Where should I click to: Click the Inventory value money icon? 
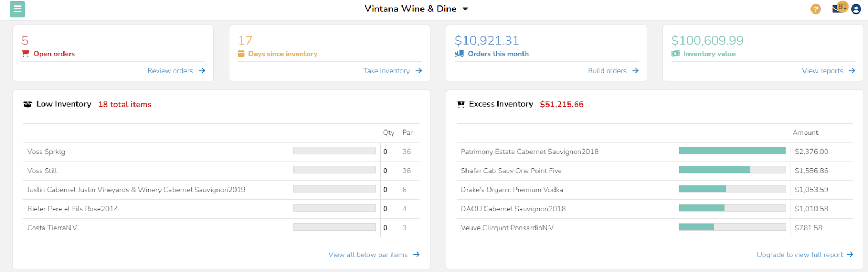(x=675, y=54)
